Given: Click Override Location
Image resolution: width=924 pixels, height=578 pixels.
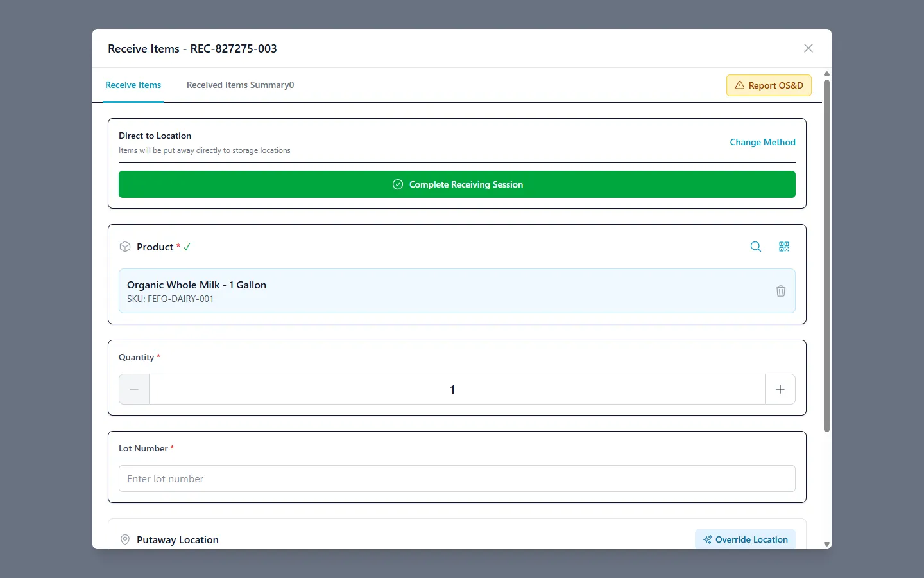Looking at the screenshot, I should pyautogui.click(x=745, y=539).
